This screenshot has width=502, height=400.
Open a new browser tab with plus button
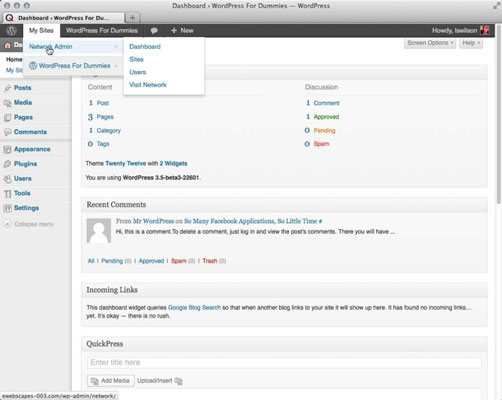coord(132,18)
